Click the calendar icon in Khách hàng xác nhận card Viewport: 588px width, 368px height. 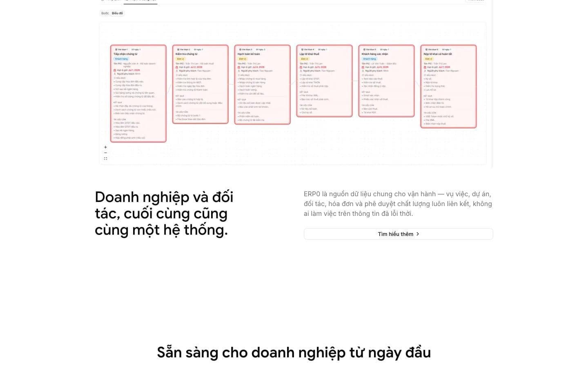[363, 67]
